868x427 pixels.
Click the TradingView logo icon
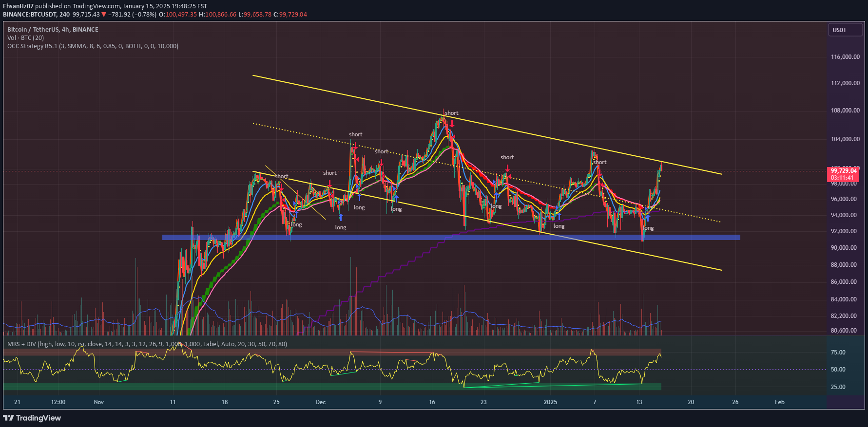pos(8,418)
